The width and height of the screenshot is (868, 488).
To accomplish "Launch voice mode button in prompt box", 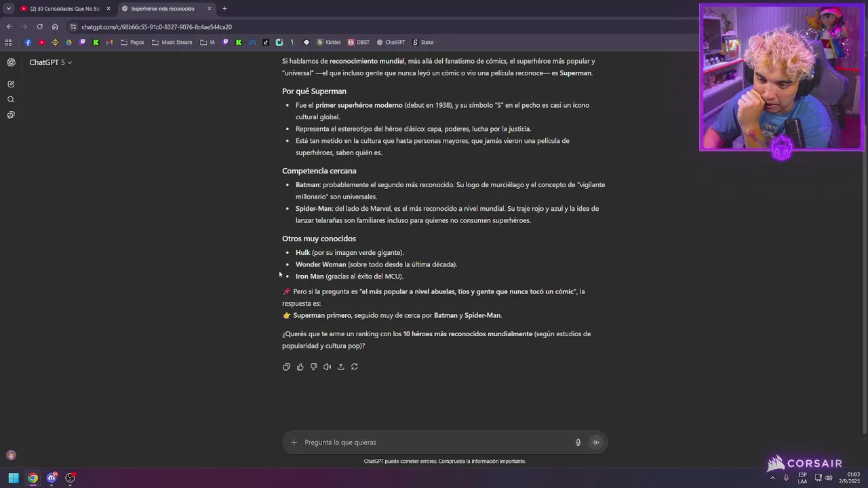I will 596,443.
